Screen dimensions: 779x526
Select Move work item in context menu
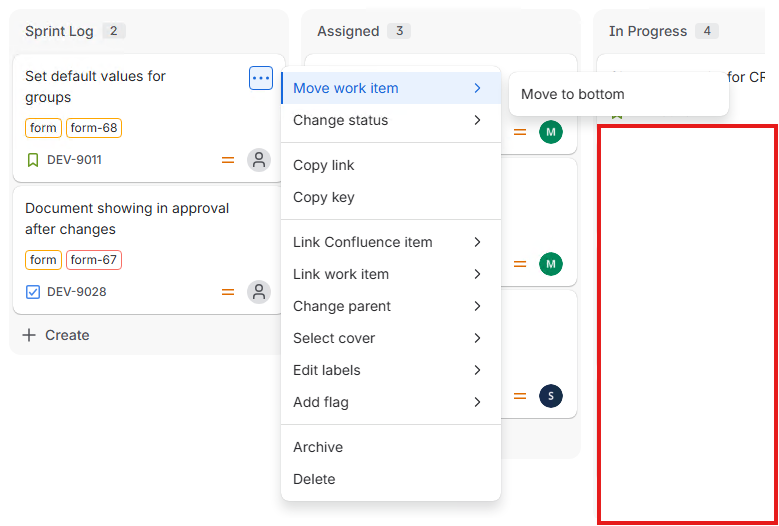pyautogui.click(x=391, y=88)
